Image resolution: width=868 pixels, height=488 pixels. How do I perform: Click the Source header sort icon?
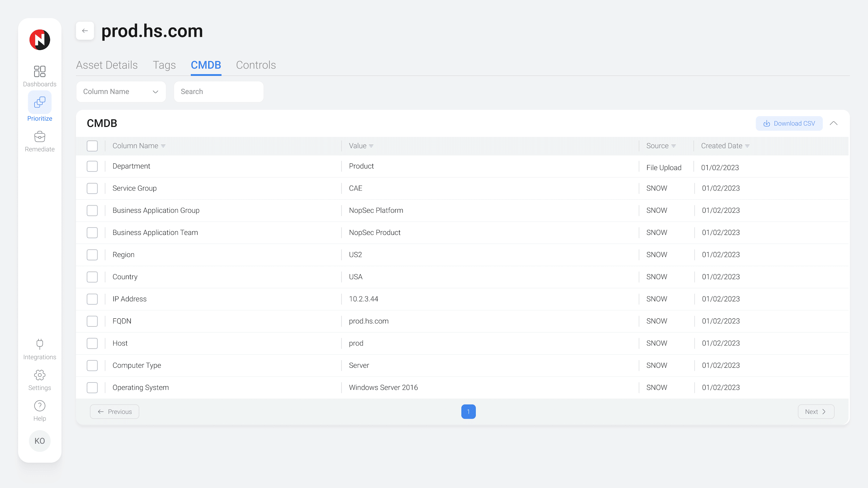pyautogui.click(x=674, y=146)
